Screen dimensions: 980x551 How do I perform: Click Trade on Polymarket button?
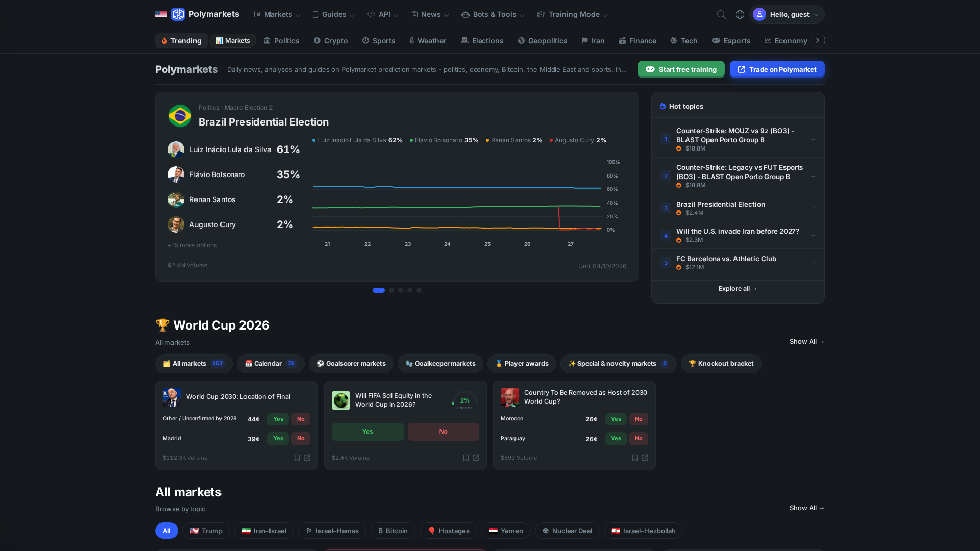click(777, 69)
